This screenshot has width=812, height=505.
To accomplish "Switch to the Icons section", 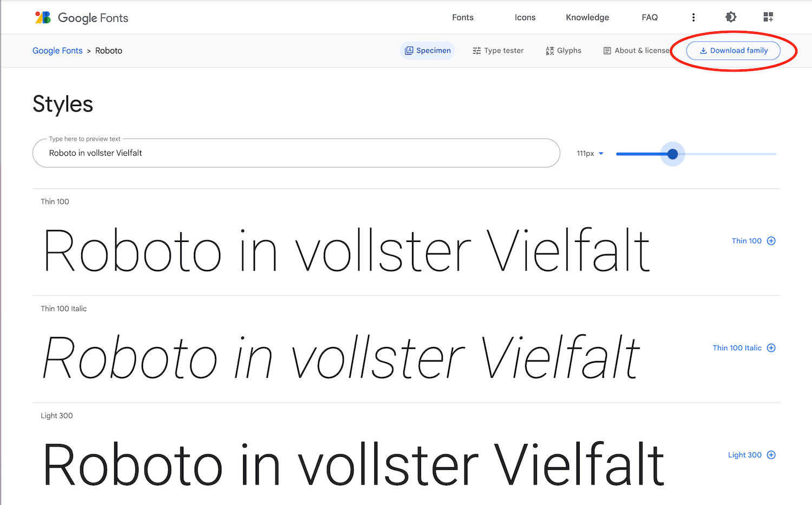I will tap(525, 17).
